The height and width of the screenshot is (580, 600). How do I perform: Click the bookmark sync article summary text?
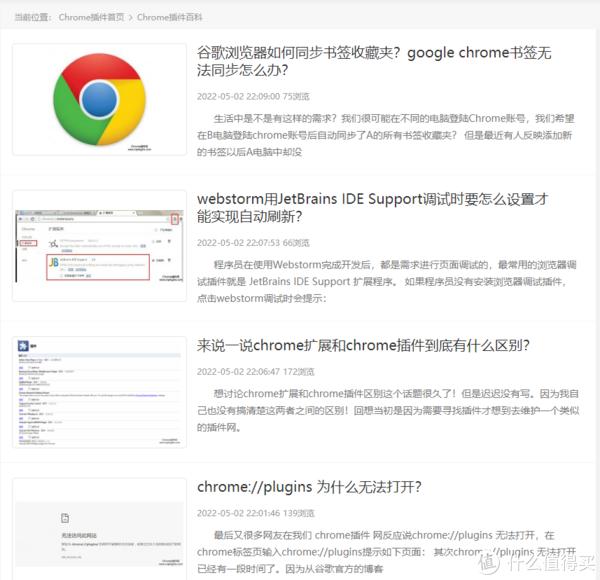[386, 135]
